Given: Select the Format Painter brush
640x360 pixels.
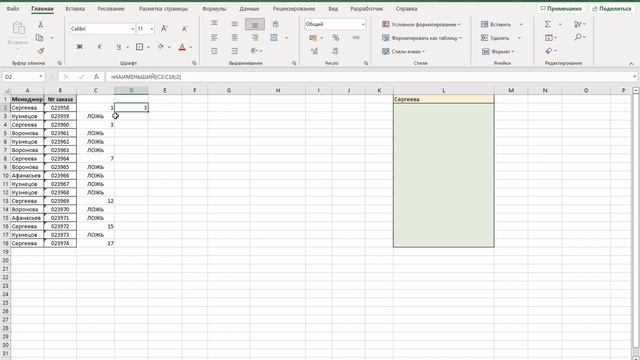Looking at the screenshot, I should [40, 51].
